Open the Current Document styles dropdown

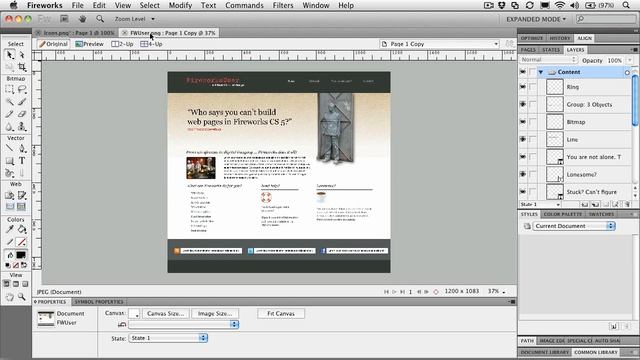tap(573, 226)
